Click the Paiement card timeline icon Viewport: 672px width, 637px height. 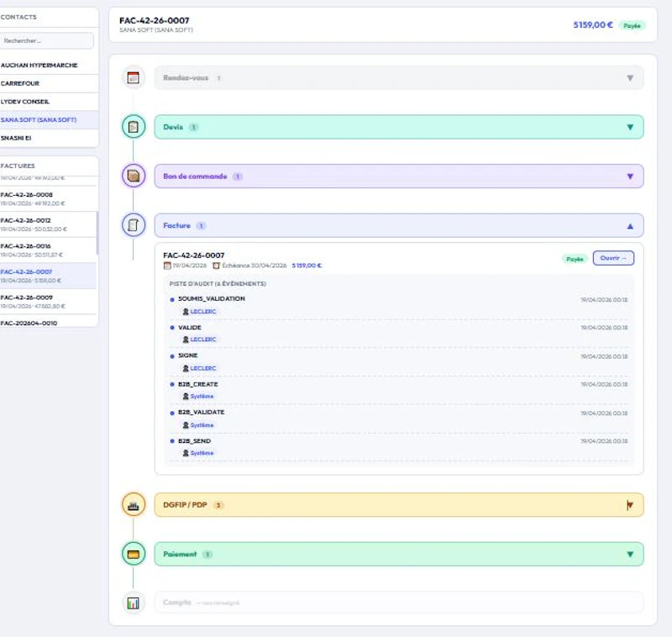tap(134, 554)
